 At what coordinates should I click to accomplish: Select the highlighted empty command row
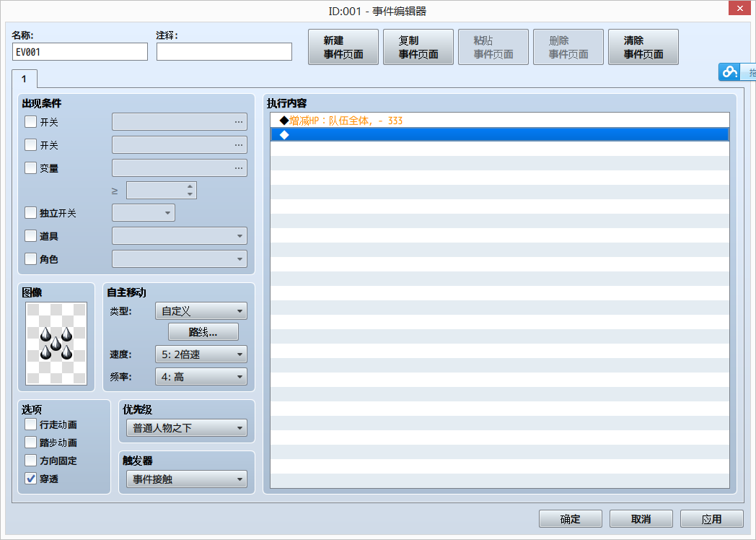click(x=499, y=134)
